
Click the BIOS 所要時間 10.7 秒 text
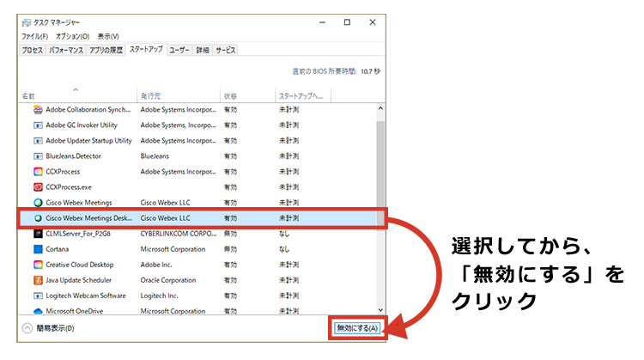click(x=336, y=71)
